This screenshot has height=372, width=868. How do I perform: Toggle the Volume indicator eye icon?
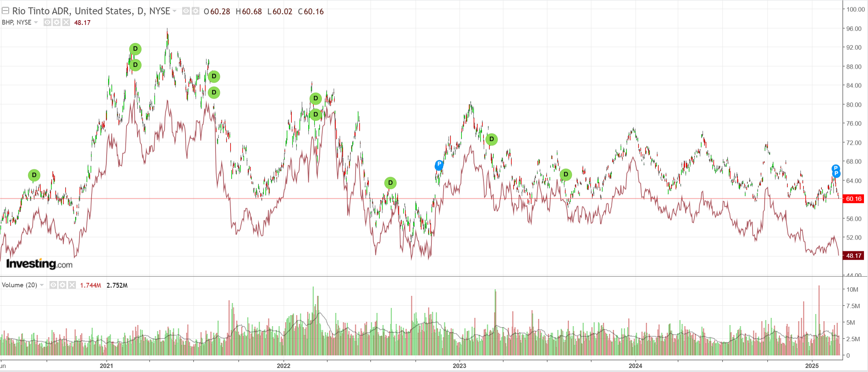(x=53, y=285)
